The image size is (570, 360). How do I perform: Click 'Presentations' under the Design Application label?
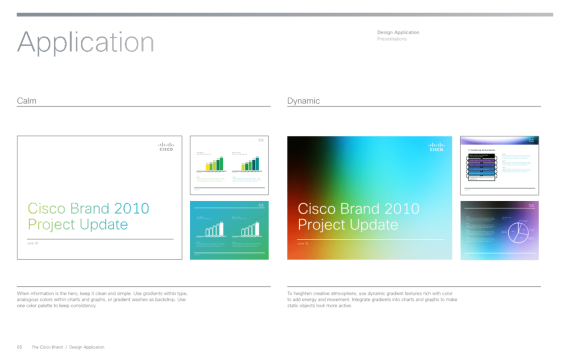[x=392, y=39]
